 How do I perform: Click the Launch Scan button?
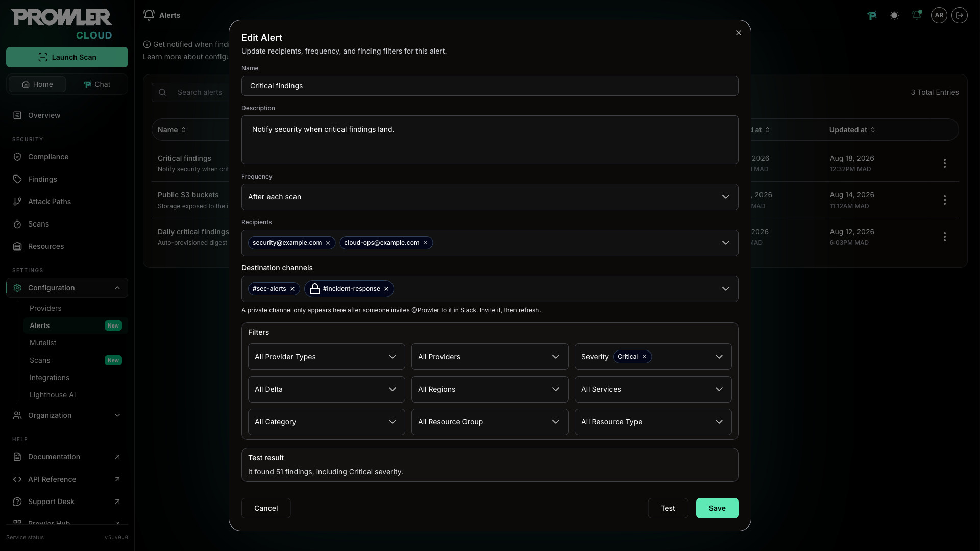(x=67, y=57)
